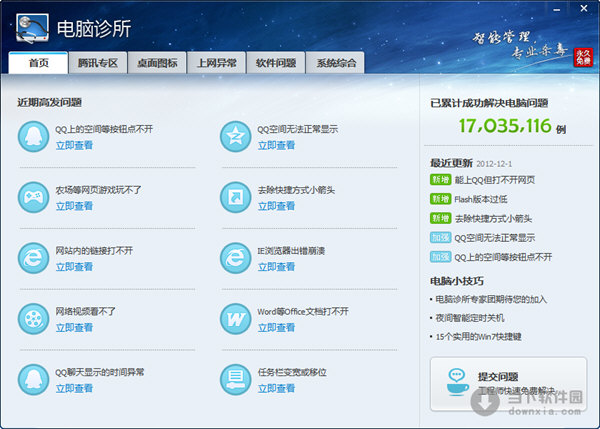600x429 pixels.
Task: Open update item 能上QQ但打不开网页
Action: point(494,180)
